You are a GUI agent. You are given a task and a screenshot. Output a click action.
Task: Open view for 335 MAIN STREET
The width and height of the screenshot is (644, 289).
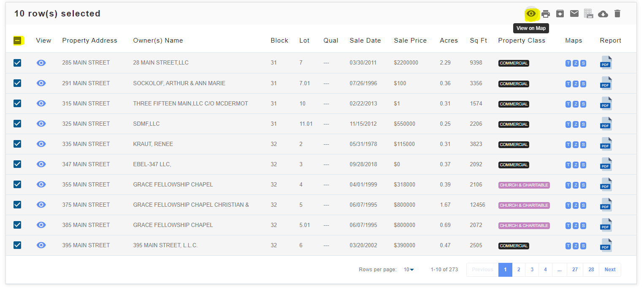pyautogui.click(x=41, y=144)
